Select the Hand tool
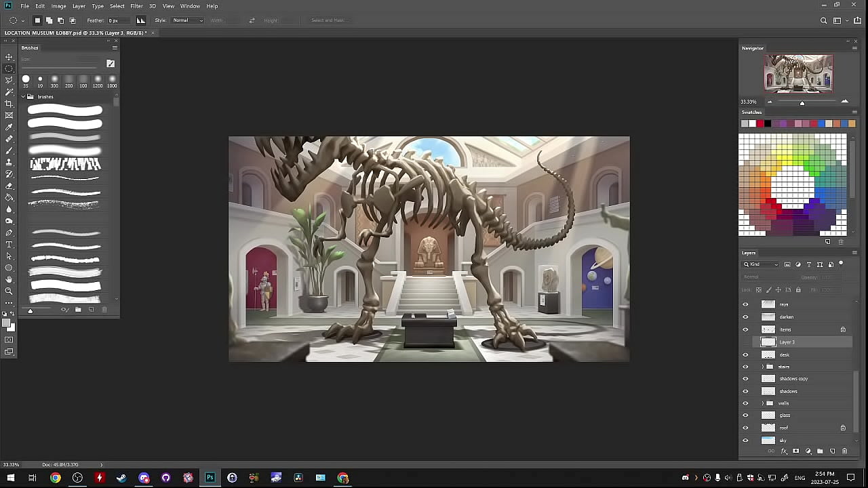 click(9, 279)
